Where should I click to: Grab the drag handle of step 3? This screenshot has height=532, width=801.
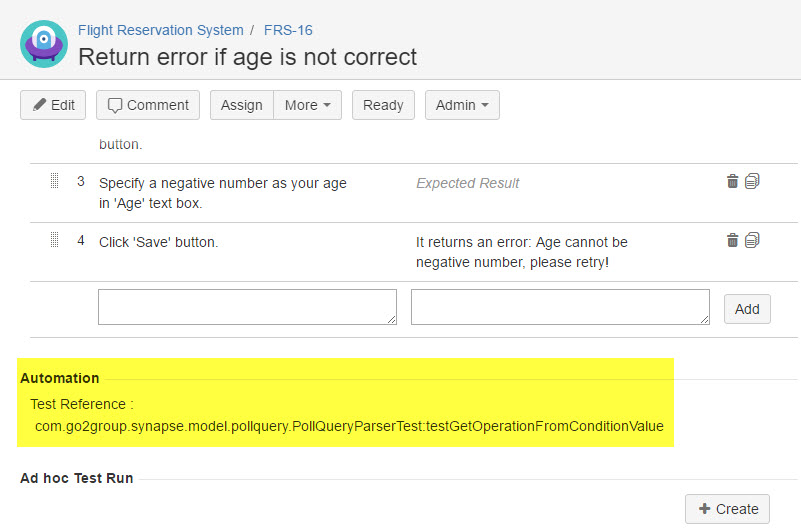pyautogui.click(x=55, y=182)
